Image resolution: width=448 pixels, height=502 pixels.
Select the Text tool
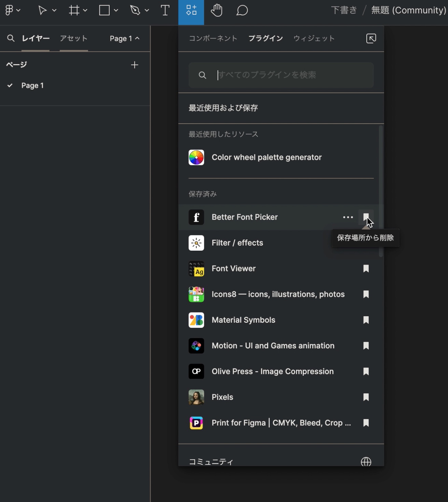click(x=165, y=11)
